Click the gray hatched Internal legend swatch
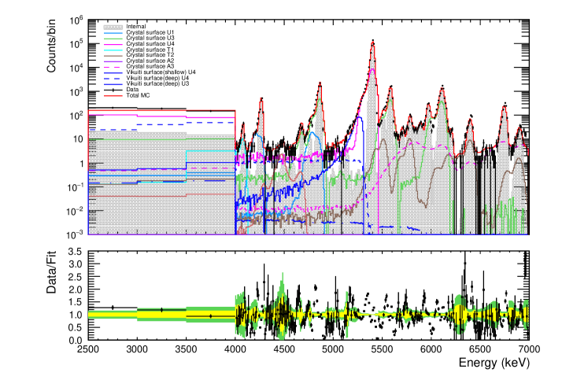588x380 pixels. (x=113, y=27)
